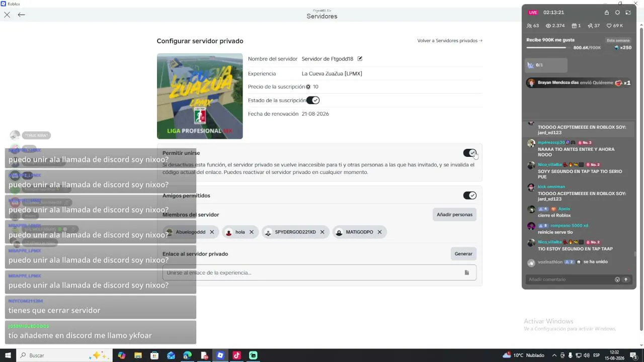Switch to Roblox in the taskbar
Image resolution: width=644 pixels, height=362 pixels.
coord(220,355)
